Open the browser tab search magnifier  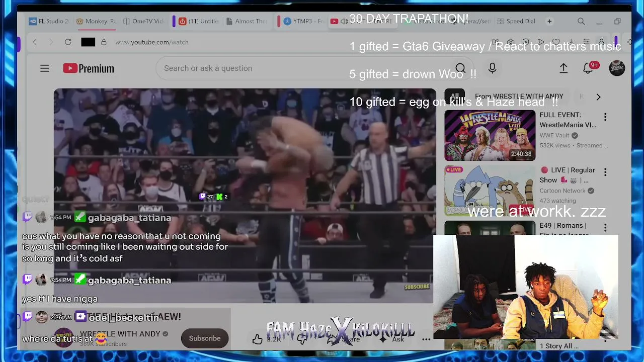click(x=581, y=22)
